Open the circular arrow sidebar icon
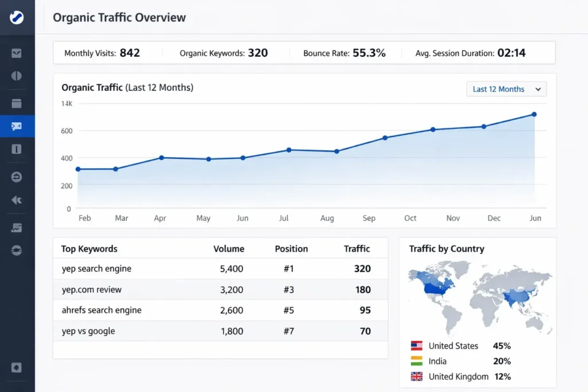Screen dimensions: 588x392 click(x=17, y=177)
